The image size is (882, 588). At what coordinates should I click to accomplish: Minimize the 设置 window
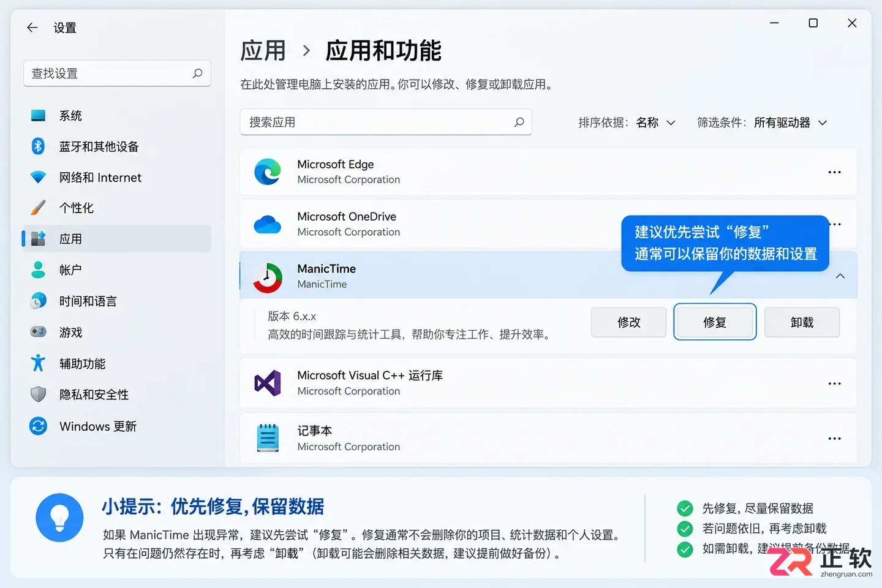click(x=774, y=23)
